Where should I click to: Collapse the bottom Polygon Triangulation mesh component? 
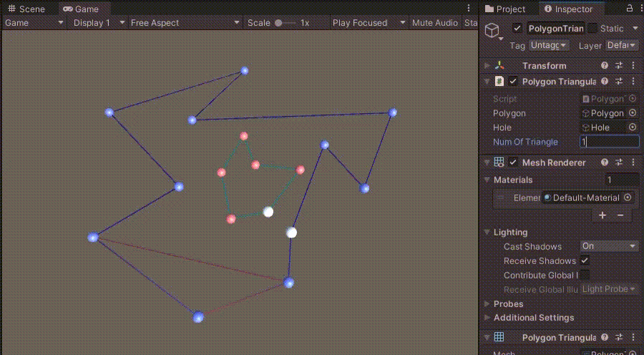click(x=487, y=337)
